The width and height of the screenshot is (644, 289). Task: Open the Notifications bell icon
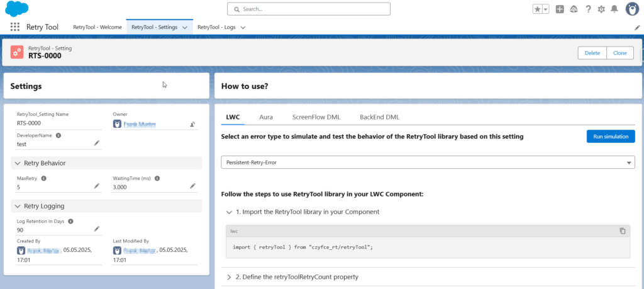pyautogui.click(x=614, y=9)
